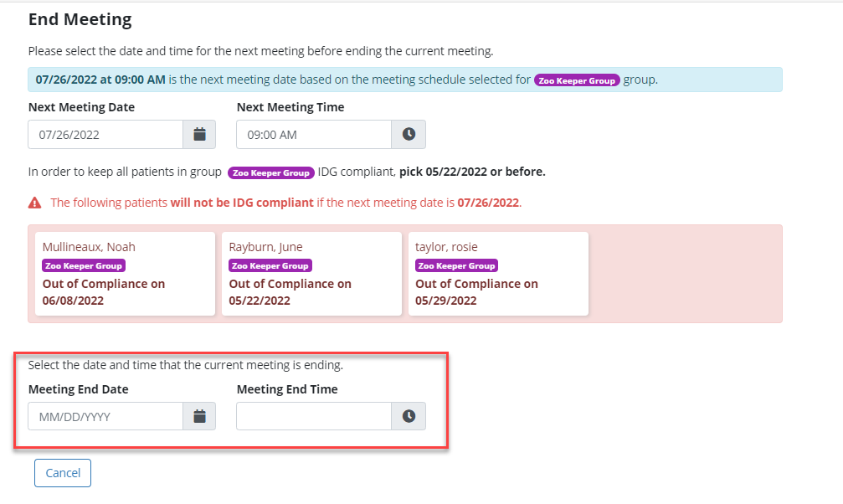
Task: Click the red warning triangle icon
Action: pos(34,203)
